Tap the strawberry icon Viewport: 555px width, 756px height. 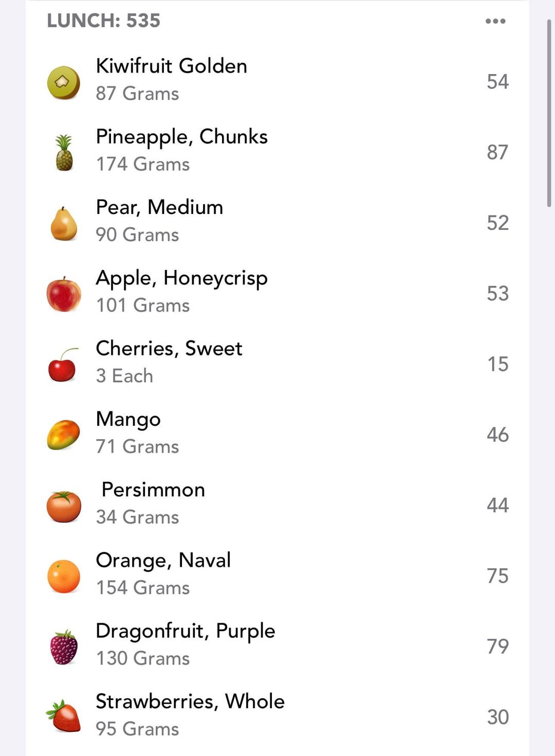coord(64,716)
